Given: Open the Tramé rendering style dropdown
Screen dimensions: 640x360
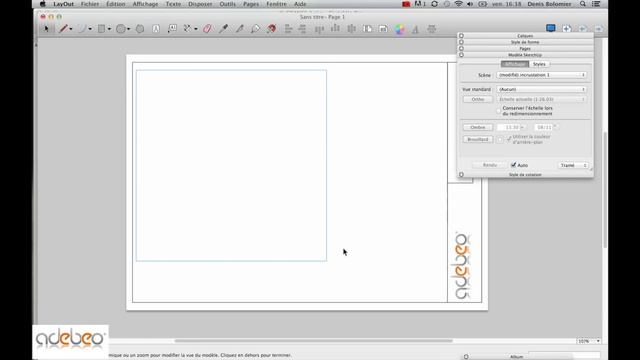Looking at the screenshot, I should pyautogui.click(x=573, y=165).
